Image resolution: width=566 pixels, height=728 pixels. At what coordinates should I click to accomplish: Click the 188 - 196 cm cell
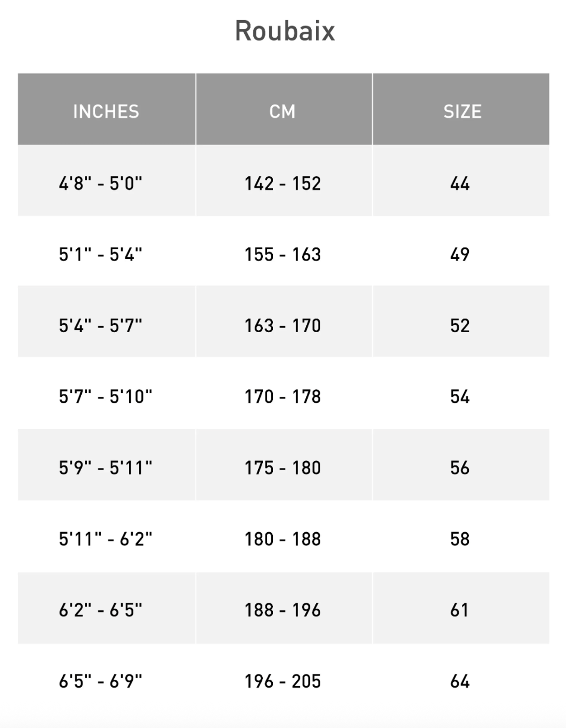pos(282,610)
